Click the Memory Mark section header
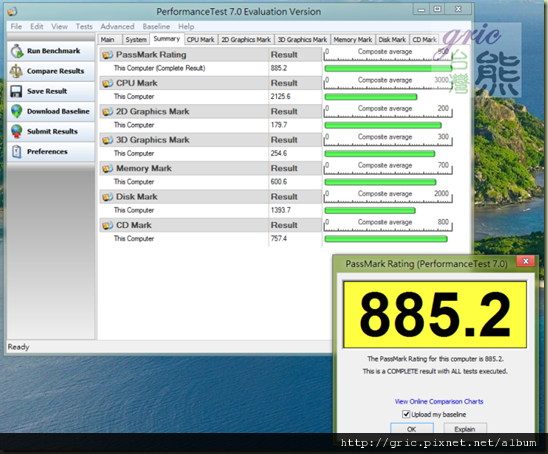 pos(211,168)
